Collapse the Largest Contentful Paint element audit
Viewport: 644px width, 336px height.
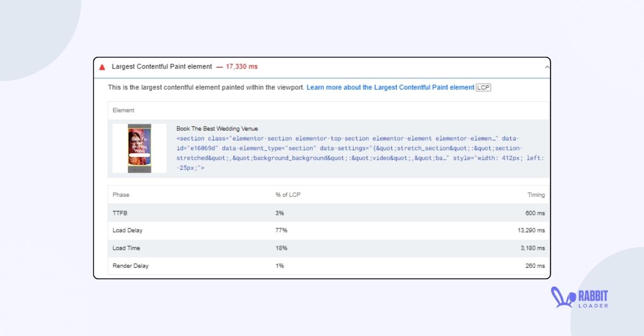click(x=546, y=66)
